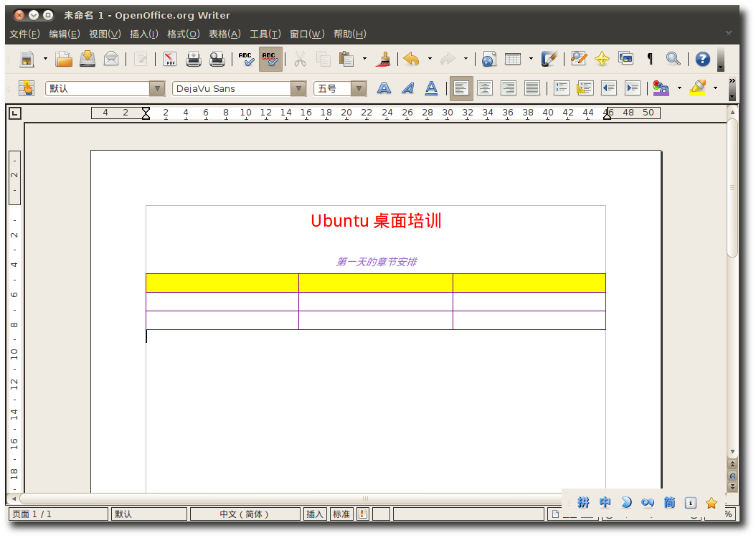Screen dimensions: 756x538
Task: Decrease paragraph indent
Action: click(608, 88)
